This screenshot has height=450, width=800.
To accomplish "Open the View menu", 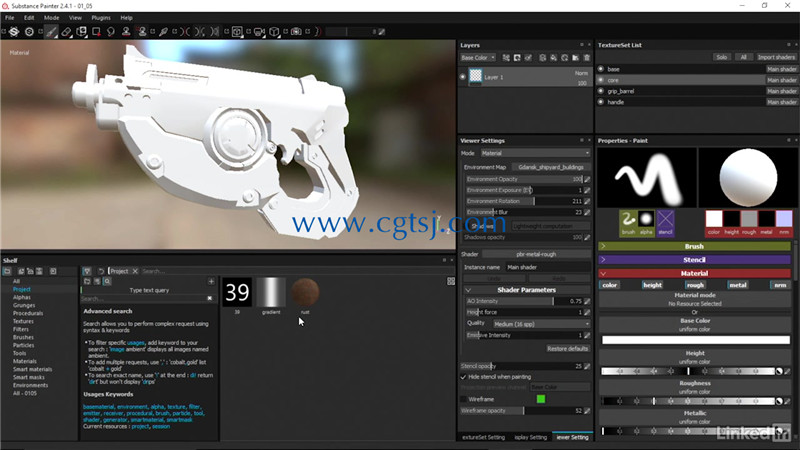I will click(76, 17).
